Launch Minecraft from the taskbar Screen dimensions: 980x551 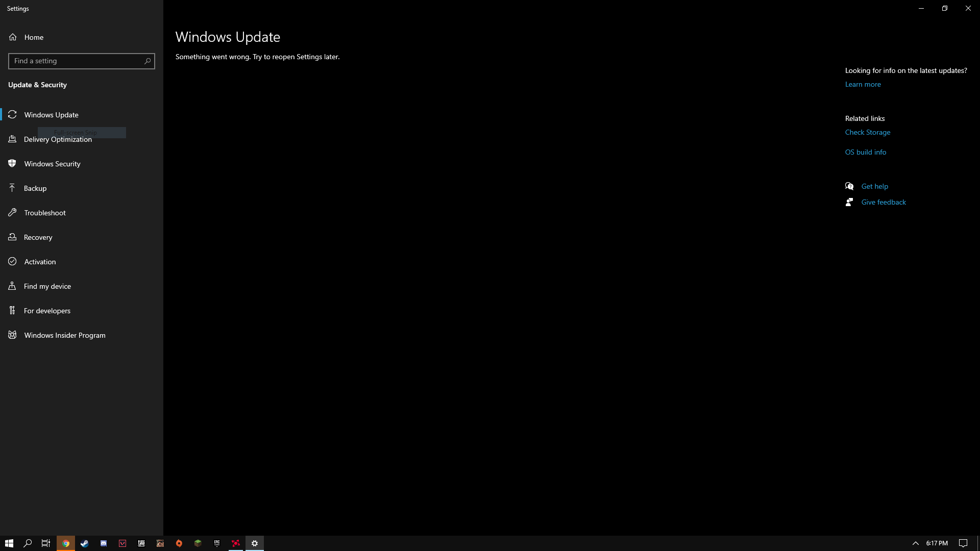198,543
